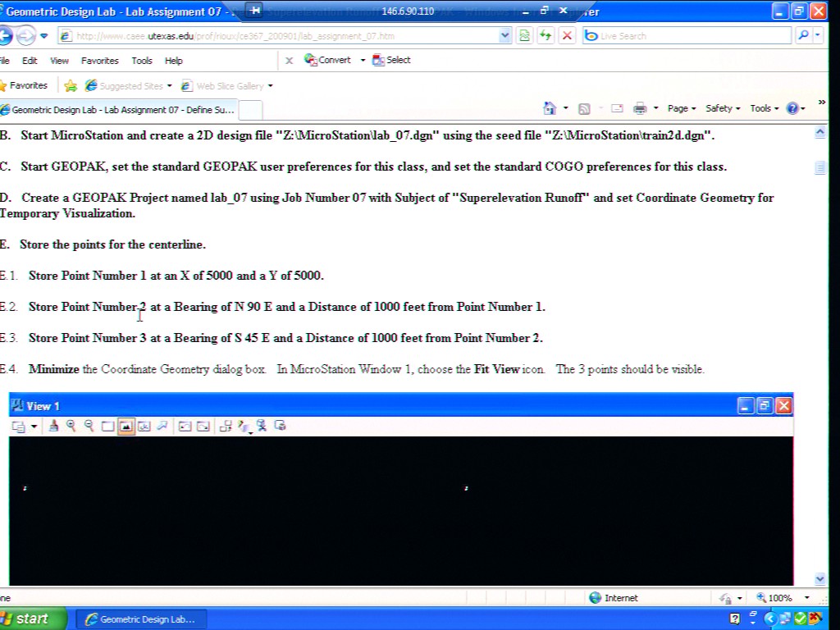Click the View Attributes icon in View 1 toolbar
This screenshot has height=630, width=840.
(x=18, y=427)
